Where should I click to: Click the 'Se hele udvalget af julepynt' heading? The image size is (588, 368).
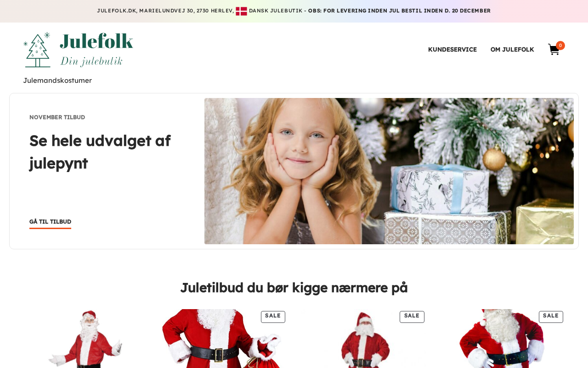coord(100,152)
